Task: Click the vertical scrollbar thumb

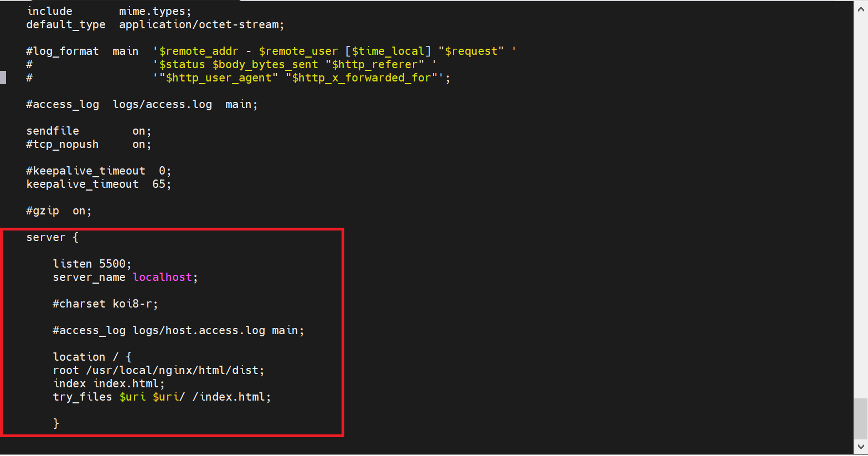Action: (861, 418)
